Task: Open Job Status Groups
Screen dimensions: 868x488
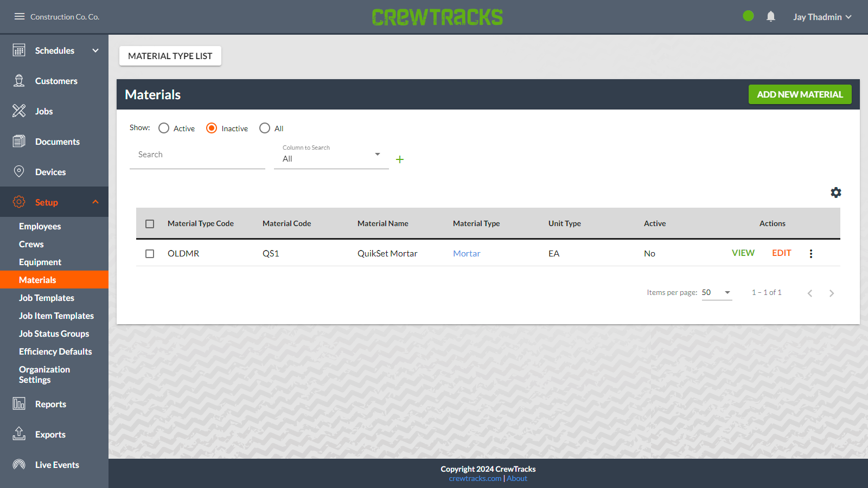Action: pyautogui.click(x=54, y=333)
